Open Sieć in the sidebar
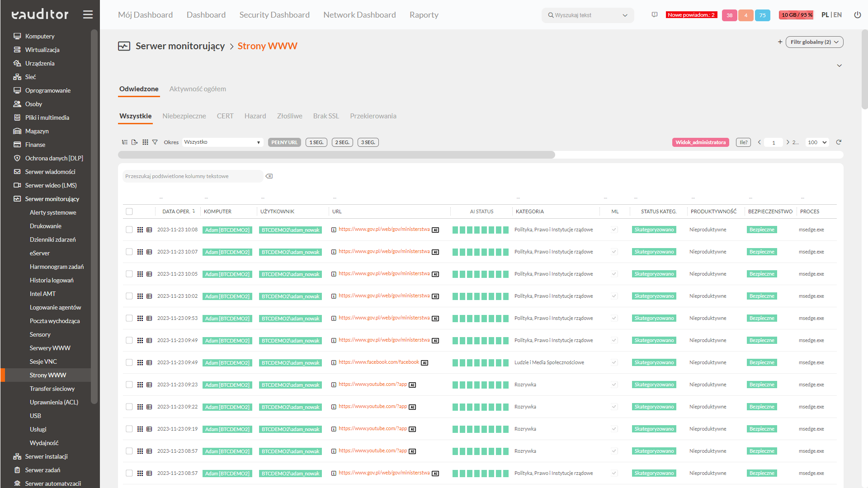The height and width of the screenshot is (488, 868). point(30,77)
